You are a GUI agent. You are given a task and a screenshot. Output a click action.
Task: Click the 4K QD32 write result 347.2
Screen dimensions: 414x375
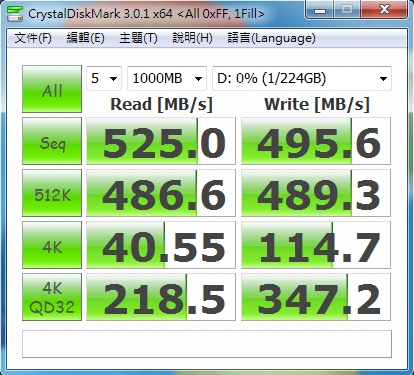(x=316, y=297)
